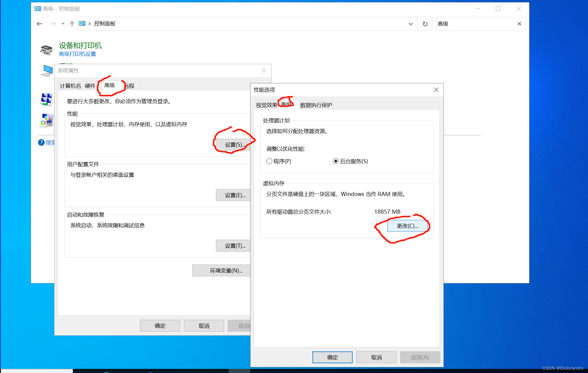Clear the search box with X icon
This screenshot has width=588, height=373.
coord(519,24)
